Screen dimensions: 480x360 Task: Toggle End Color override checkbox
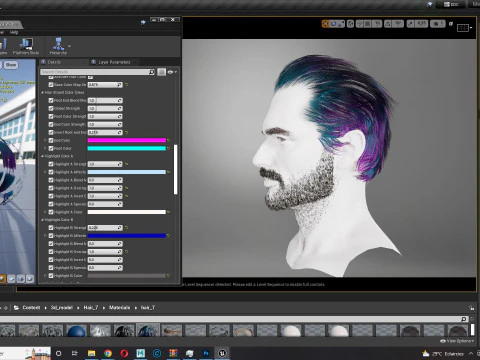pyautogui.click(x=51, y=140)
